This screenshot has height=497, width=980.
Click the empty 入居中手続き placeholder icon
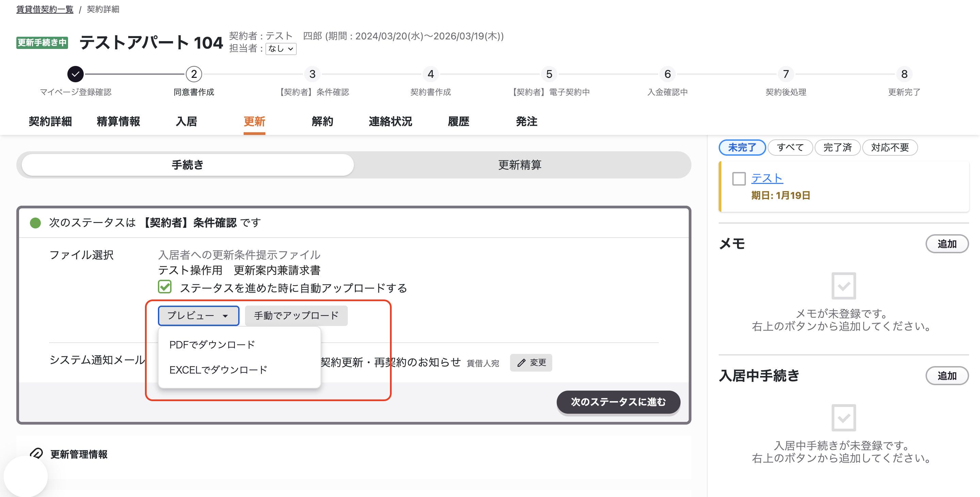844,417
